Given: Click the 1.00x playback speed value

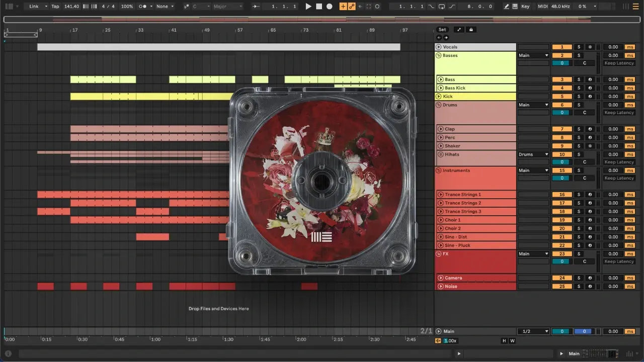Looking at the screenshot, I should tap(450, 341).
